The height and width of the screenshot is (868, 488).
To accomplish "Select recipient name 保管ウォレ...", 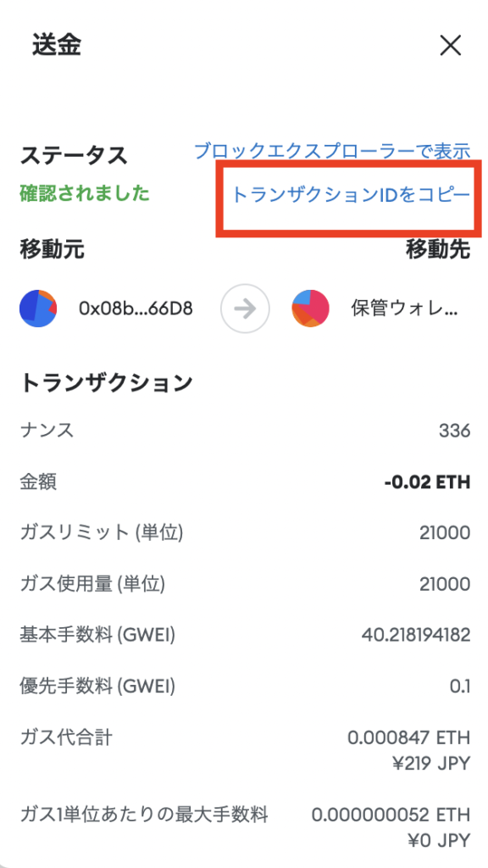I will 404,309.
